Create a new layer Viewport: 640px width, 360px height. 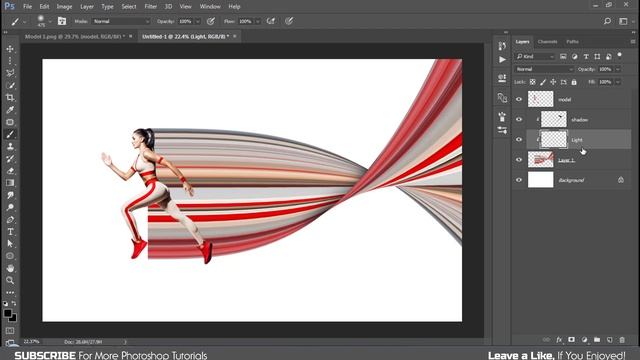click(609, 340)
